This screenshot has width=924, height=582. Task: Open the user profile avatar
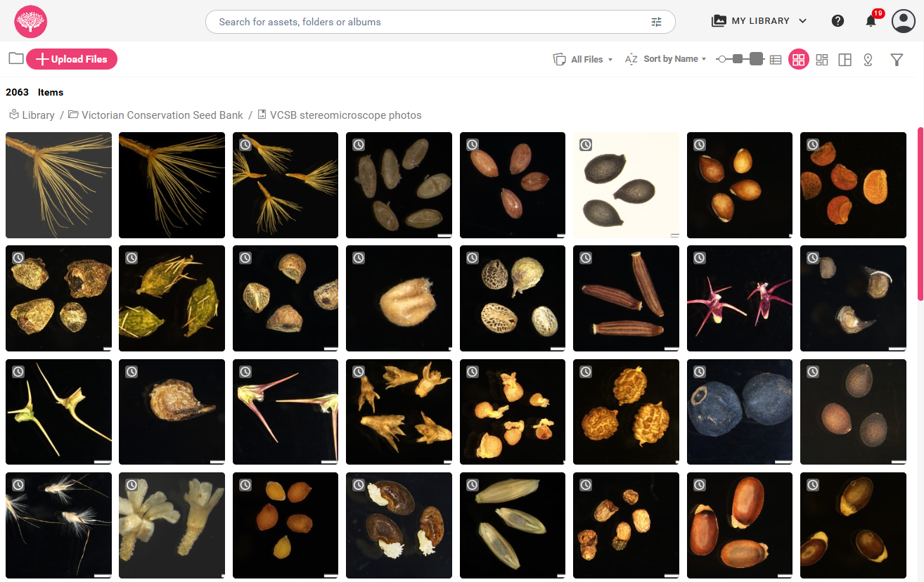click(903, 21)
